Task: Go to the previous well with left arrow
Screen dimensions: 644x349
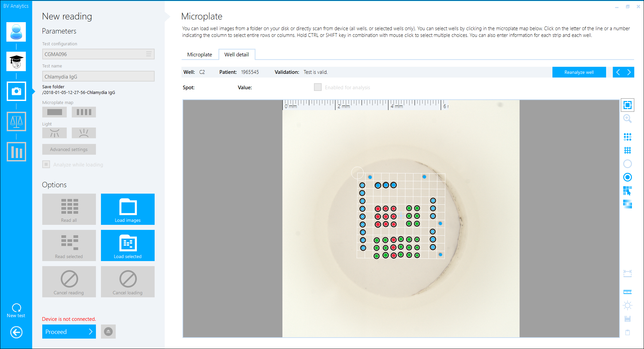Action: coord(618,72)
